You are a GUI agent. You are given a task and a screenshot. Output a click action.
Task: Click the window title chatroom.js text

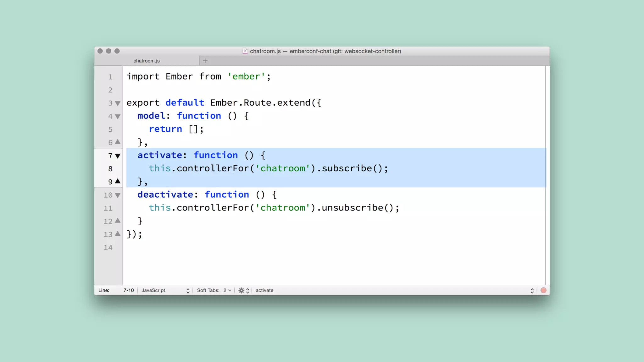click(265, 51)
